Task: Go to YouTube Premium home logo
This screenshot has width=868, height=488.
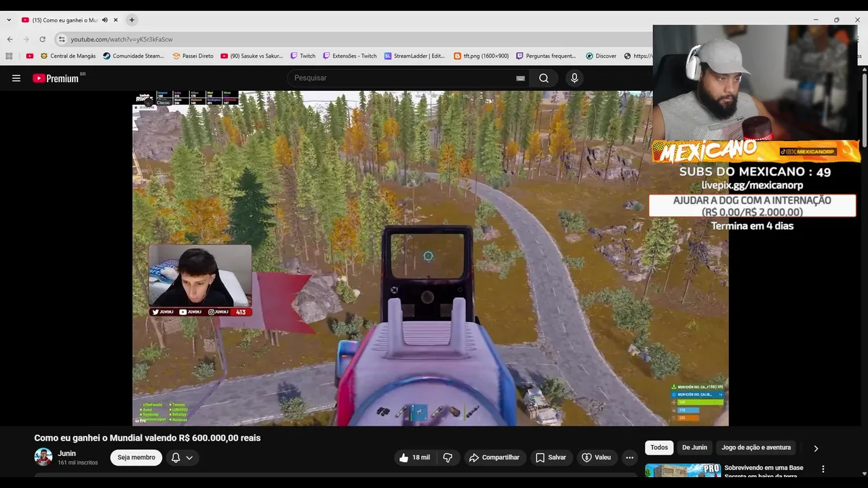Action: click(56, 78)
